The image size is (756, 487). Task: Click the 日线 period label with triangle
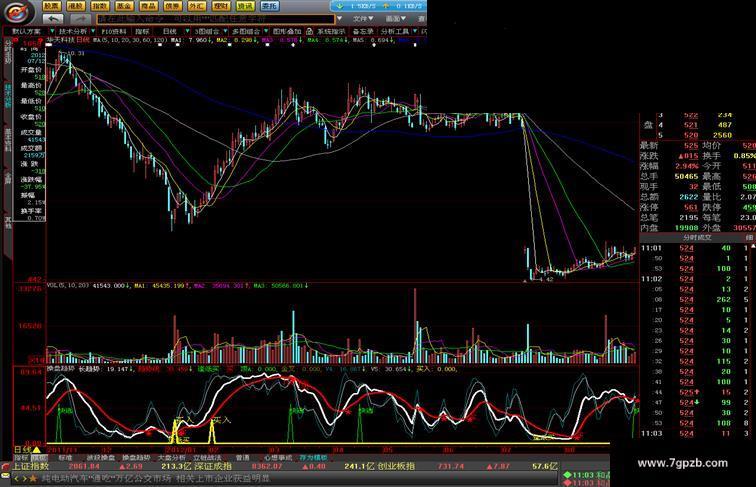click(x=27, y=449)
